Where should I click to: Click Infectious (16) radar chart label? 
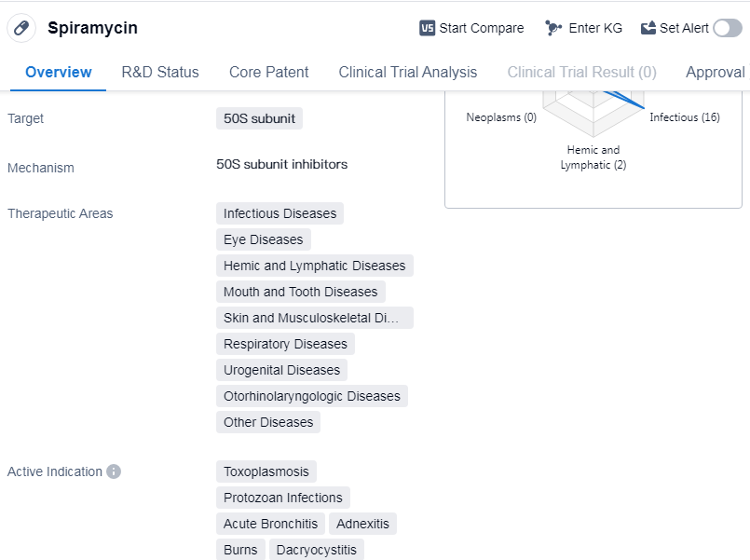click(685, 117)
